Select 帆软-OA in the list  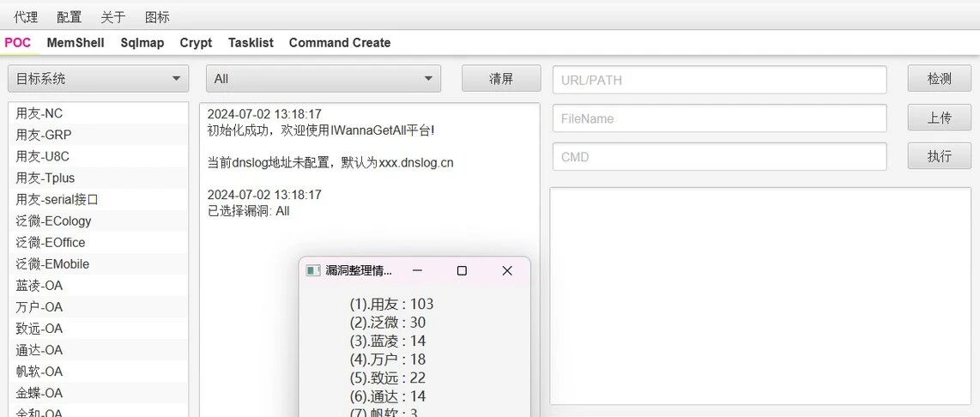coord(98,372)
